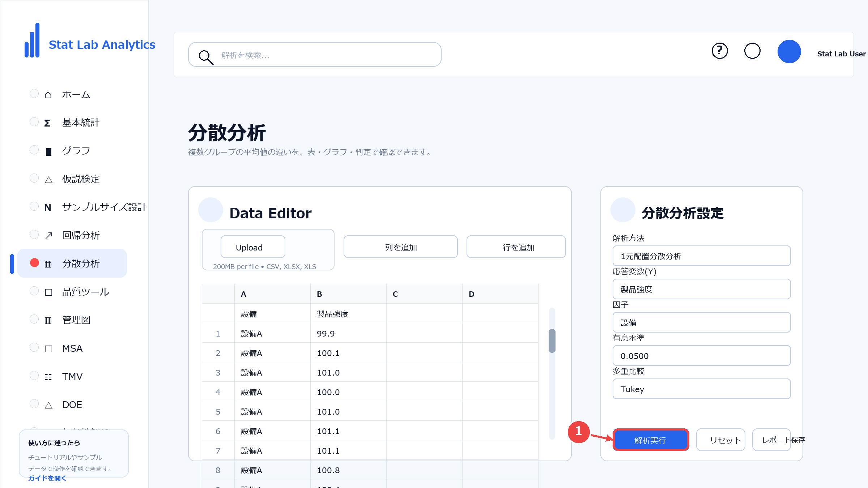868x488 pixels.
Task: Open help with the question mark icon
Action: [720, 51]
